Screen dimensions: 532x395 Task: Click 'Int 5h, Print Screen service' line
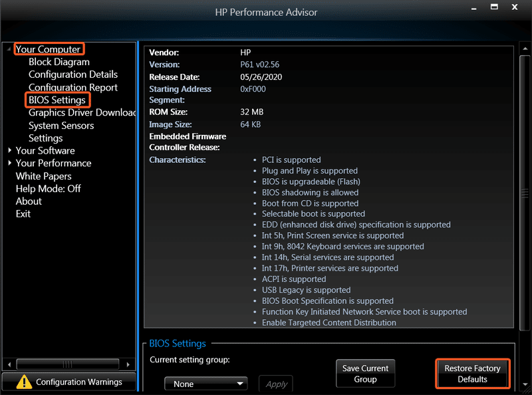click(x=333, y=235)
